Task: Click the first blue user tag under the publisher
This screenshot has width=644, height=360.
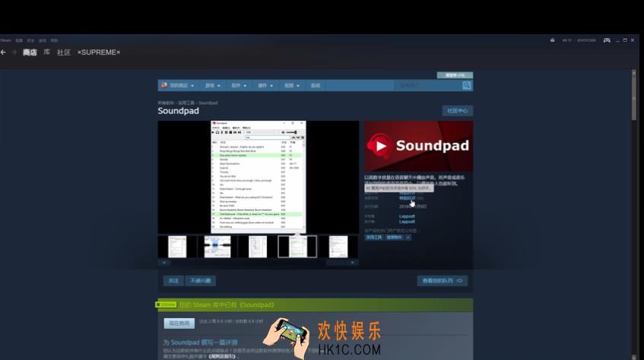Action: click(x=374, y=237)
